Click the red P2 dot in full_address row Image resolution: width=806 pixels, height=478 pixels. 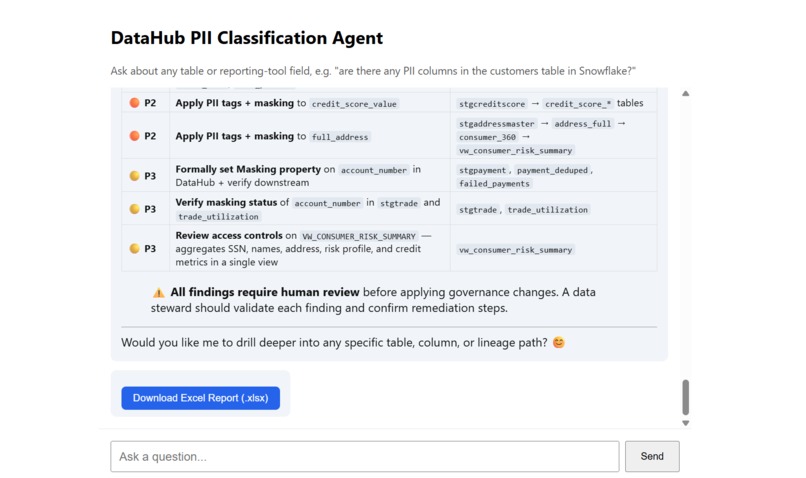(134, 136)
